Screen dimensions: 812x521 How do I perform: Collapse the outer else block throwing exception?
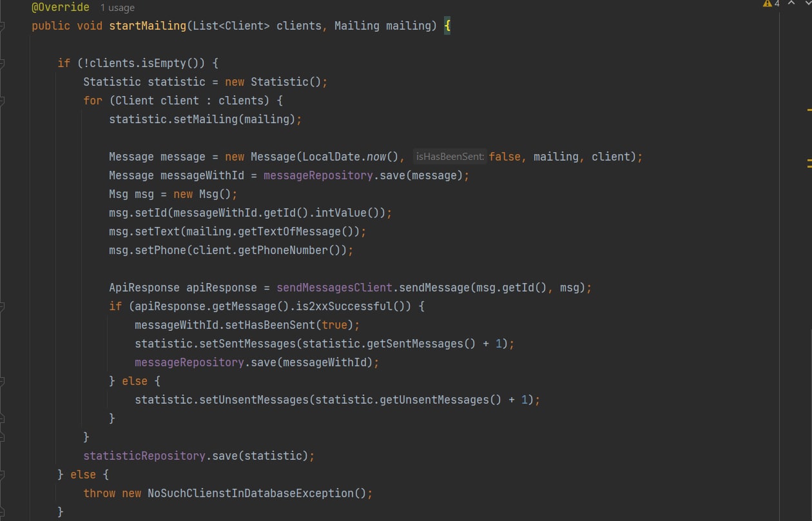2,475
